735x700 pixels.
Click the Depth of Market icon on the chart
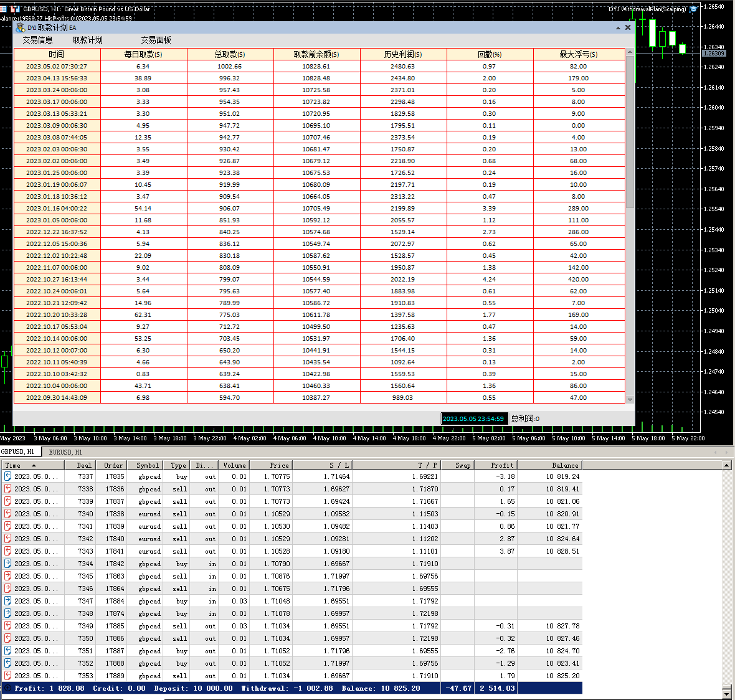3,9
